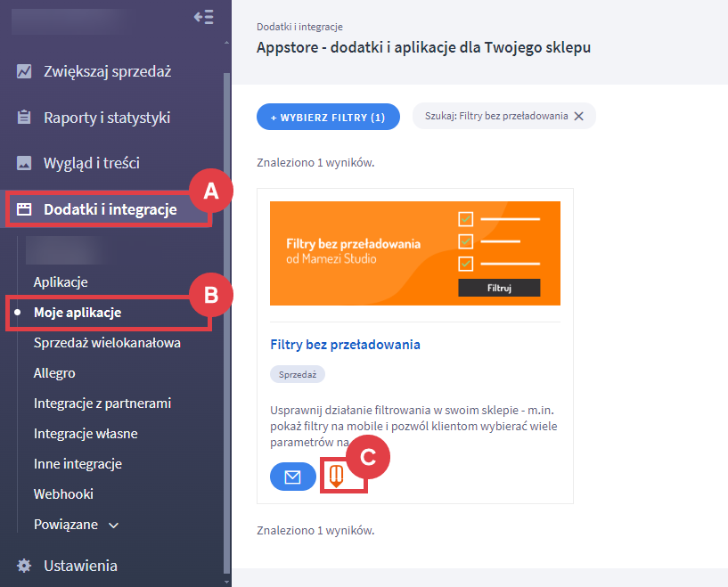Click the orange app banner thumbnail
Viewport: 728px width, 587px height.
(x=414, y=253)
